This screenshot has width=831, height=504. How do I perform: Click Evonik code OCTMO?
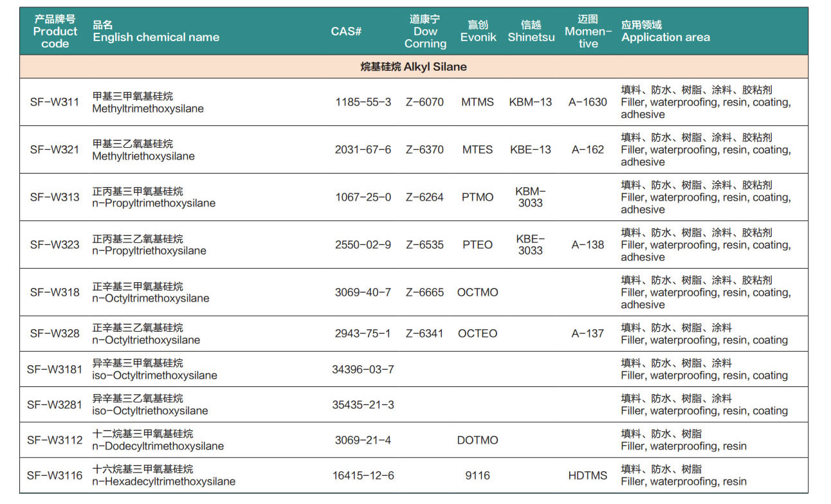[477, 292]
